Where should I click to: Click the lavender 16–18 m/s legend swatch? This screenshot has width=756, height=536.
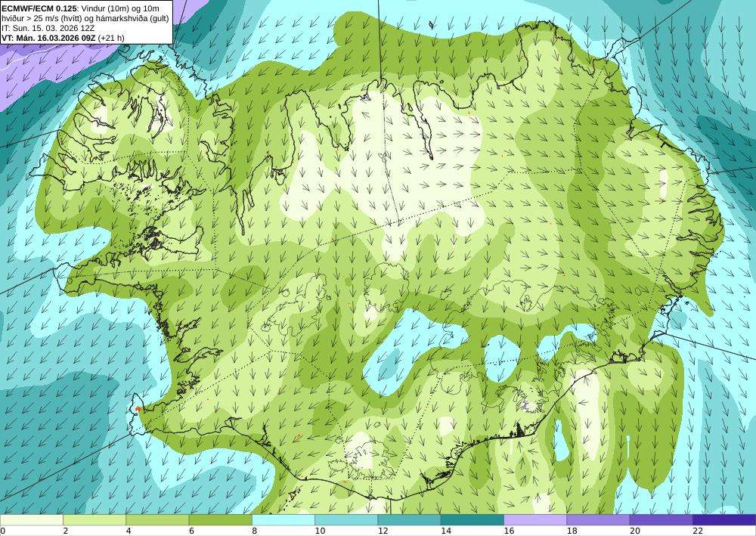[535, 520]
